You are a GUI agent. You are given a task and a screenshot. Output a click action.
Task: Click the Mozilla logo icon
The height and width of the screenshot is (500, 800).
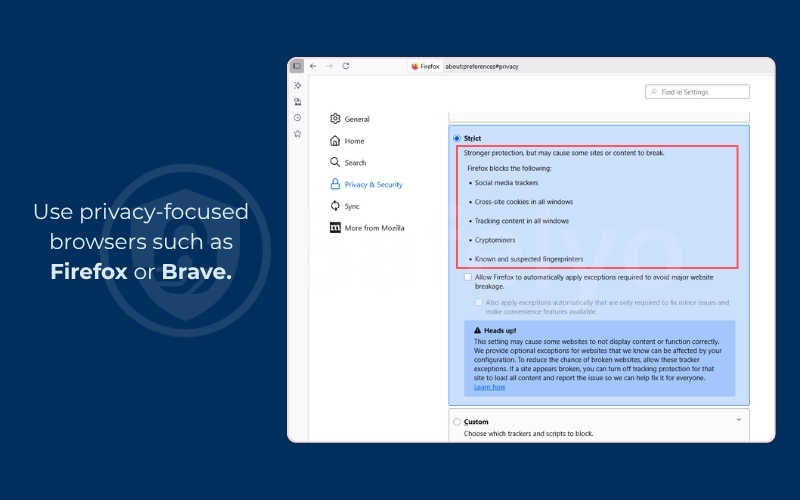click(335, 228)
